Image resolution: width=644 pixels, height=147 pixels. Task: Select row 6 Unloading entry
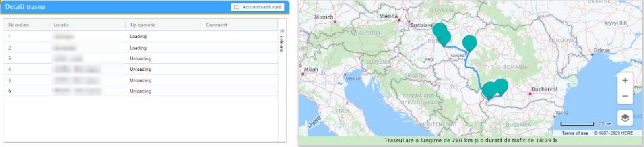coord(141,91)
